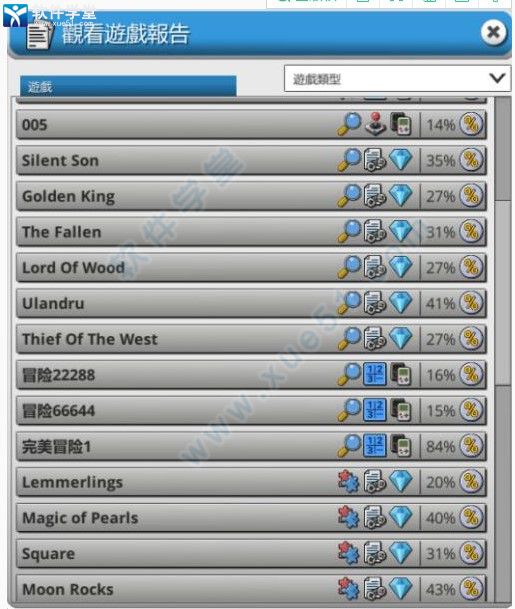The image size is (515, 609).
Task: Click the vertical scrollbar of the game list
Action: pos(503,350)
